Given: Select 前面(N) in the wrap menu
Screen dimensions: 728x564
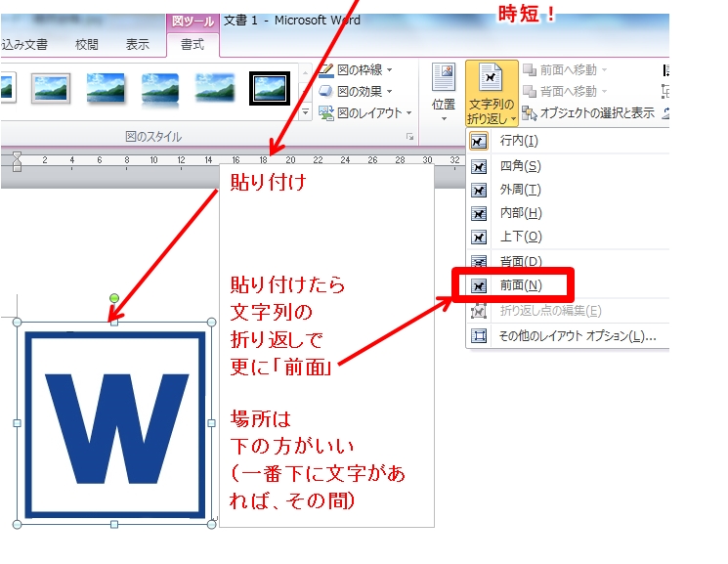Looking at the screenshot, I should (x=521, y=285).
